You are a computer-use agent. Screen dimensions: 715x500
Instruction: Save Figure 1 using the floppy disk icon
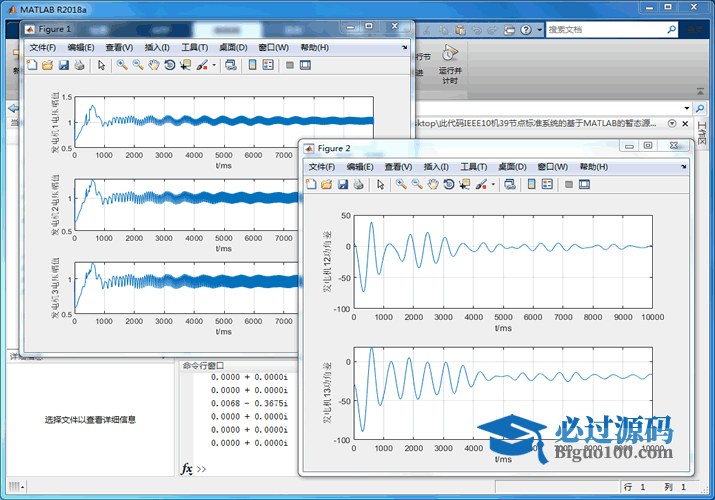pos(63,65)
